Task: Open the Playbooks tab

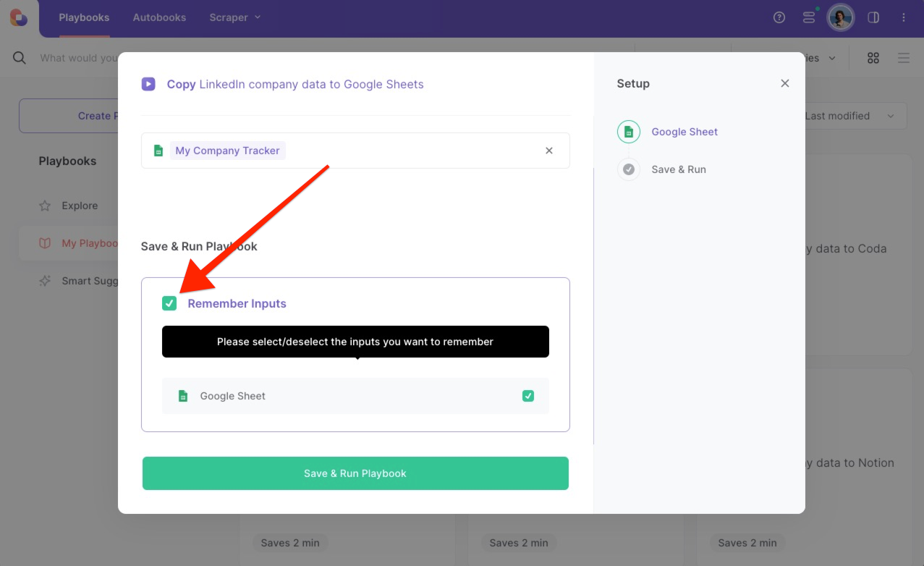Action: (x=84, y=17)
